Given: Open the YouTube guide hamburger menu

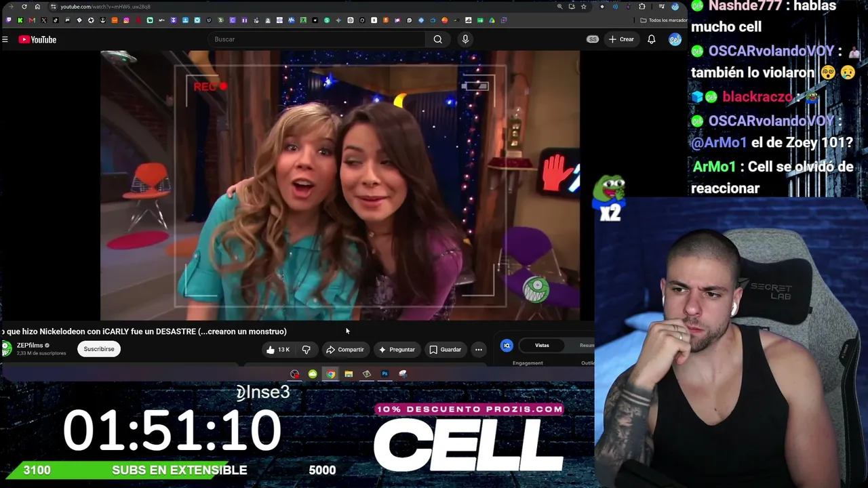Looking at the screenshot, I should pos(5,39).
